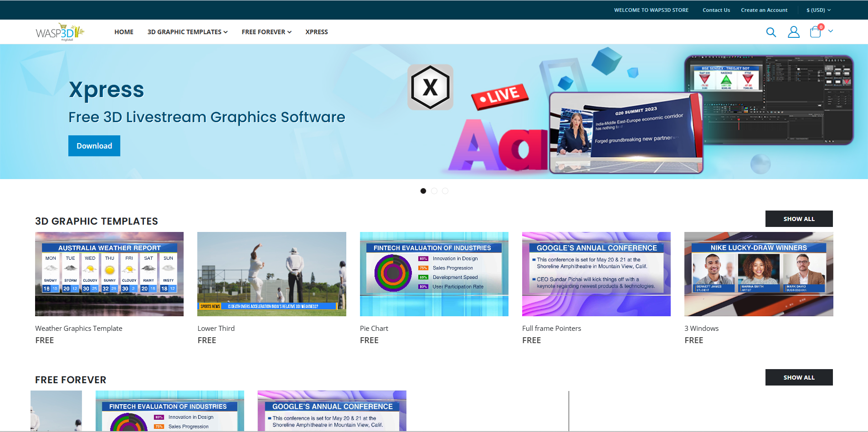The image size is (868, 432).
Task: Click the 3 Windows product title
Action: click(702, 328)
